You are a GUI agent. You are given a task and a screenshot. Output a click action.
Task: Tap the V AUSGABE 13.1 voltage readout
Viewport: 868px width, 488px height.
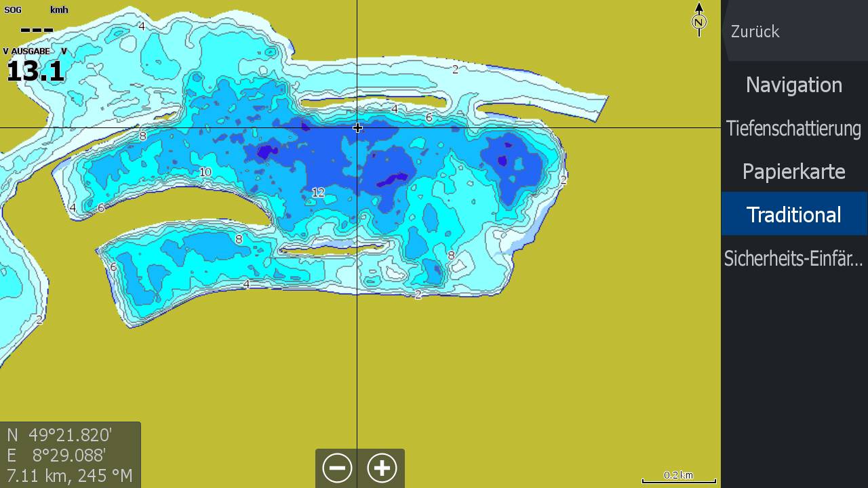(35, 66)
